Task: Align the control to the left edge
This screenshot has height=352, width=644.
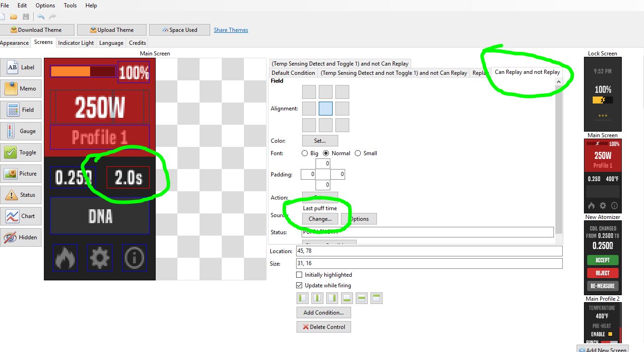Action: point(303,298)
